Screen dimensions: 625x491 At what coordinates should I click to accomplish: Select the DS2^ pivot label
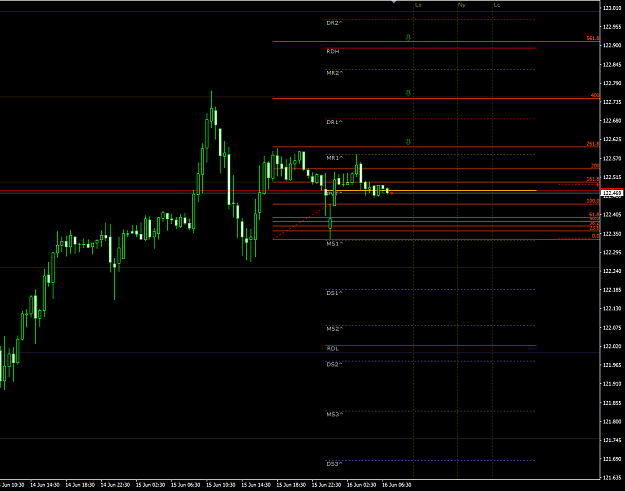(x=334, y=364)
